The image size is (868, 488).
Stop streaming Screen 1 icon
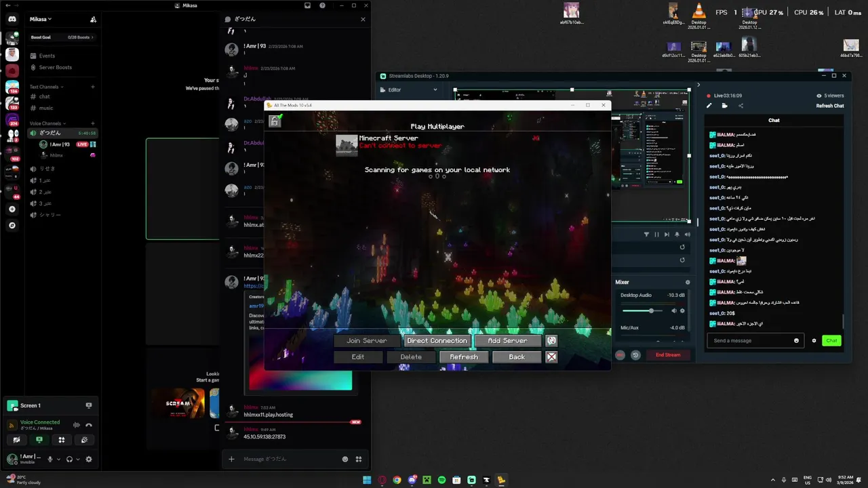click(x=89, y=405)
